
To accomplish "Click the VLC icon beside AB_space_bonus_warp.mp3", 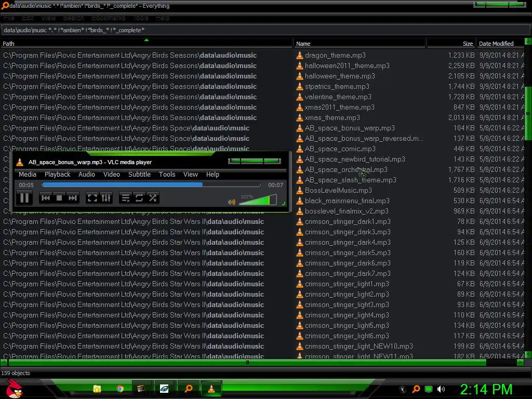I will (300, 128).
